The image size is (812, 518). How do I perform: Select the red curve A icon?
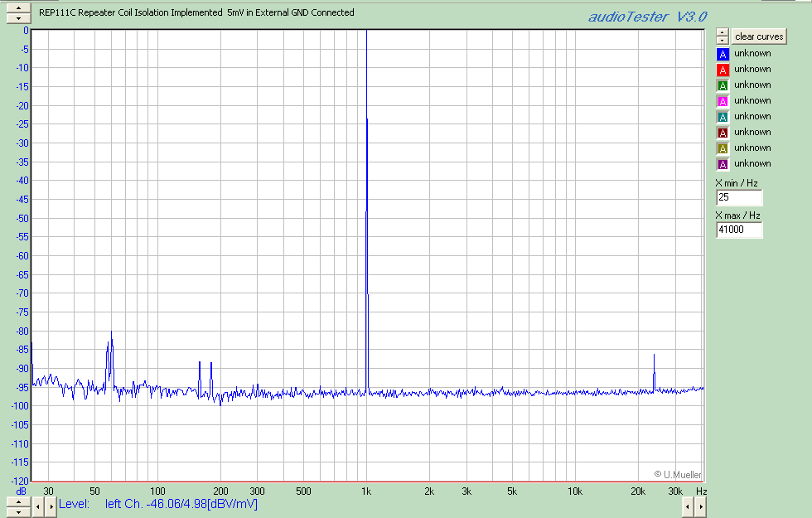pos(723,70)
